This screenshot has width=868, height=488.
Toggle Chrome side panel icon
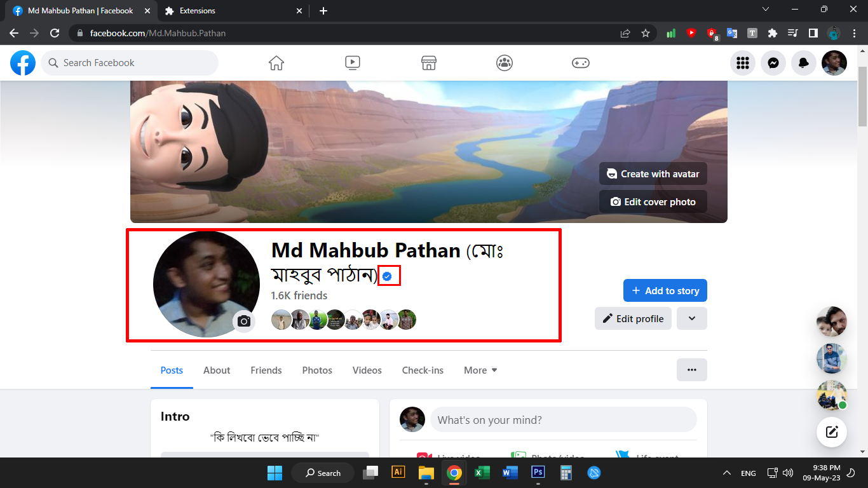point(813,33)
